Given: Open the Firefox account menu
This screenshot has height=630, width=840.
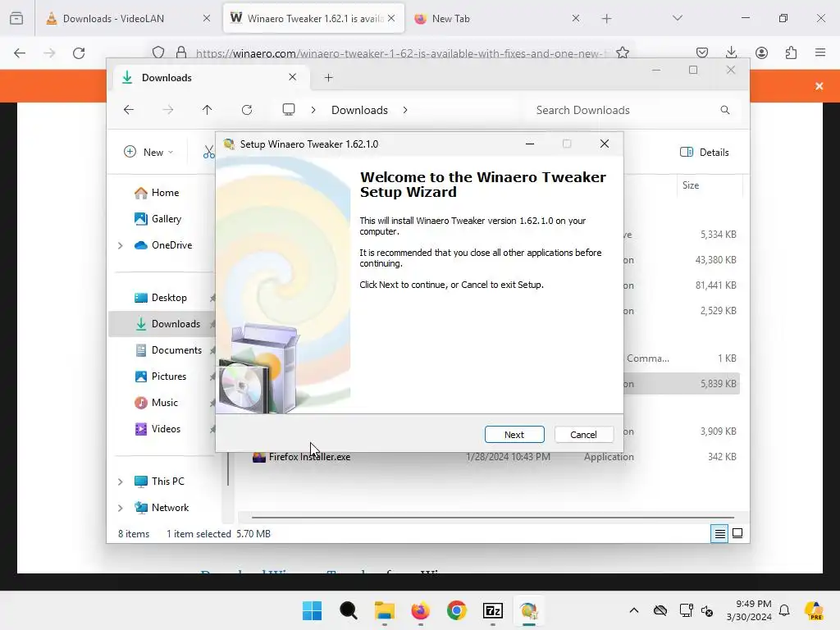Looking at the screenshot, I should click(761, 52).
